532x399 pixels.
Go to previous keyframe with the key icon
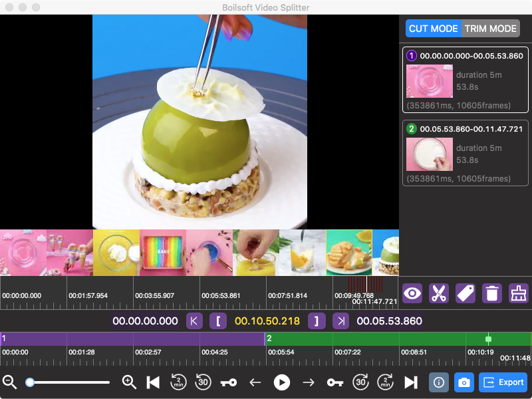(229, 383)
